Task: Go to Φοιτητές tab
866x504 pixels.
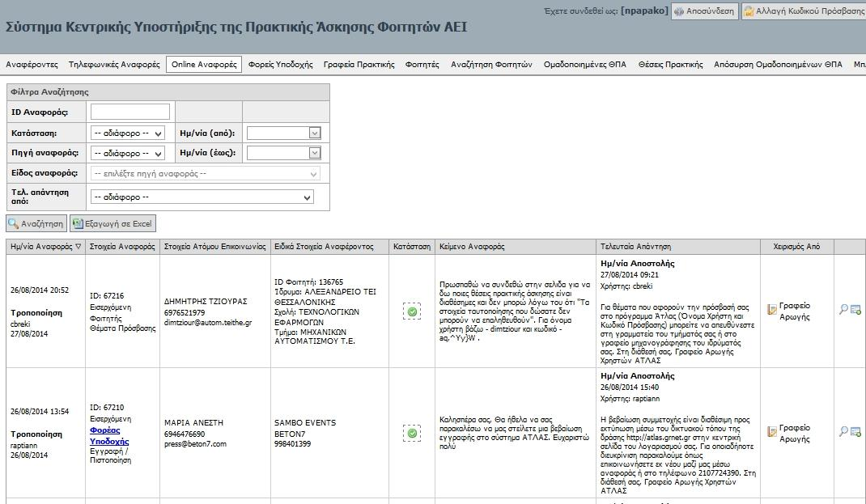Action: coord(422,65)
